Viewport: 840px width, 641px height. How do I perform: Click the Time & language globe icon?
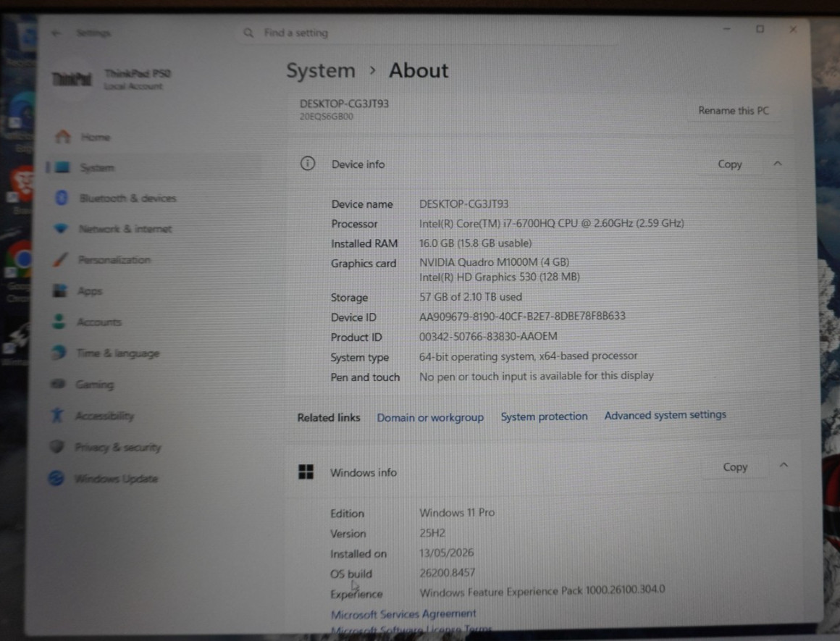(59, 353)
